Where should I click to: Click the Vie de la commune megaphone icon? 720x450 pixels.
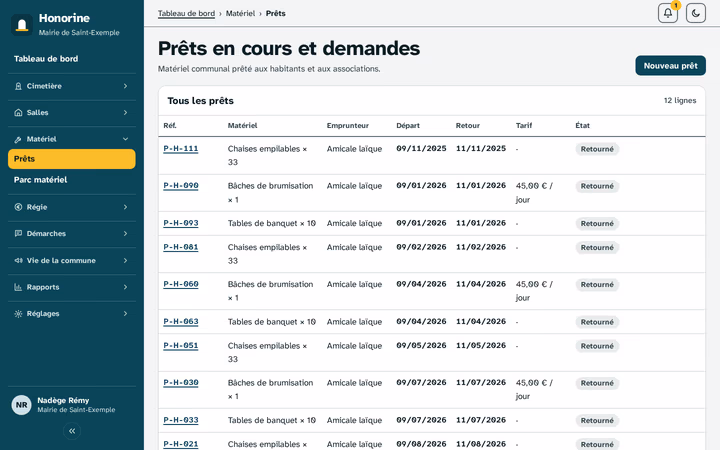coord(18,260)
